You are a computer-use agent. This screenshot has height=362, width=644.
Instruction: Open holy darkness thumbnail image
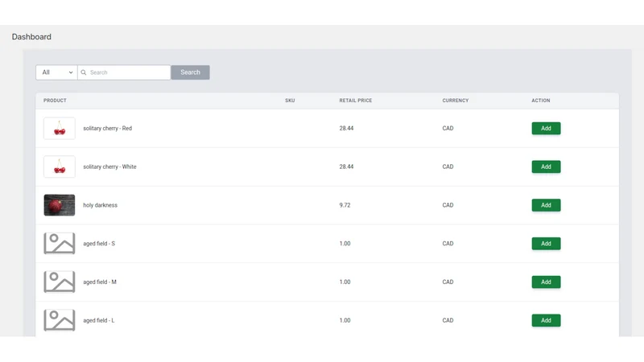pos(60,205)
